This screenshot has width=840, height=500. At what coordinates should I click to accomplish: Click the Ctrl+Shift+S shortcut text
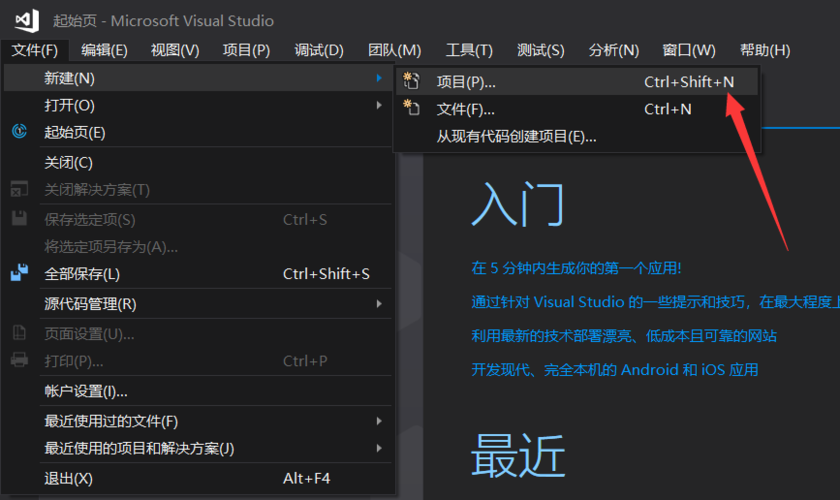click(x=326, y=274)
